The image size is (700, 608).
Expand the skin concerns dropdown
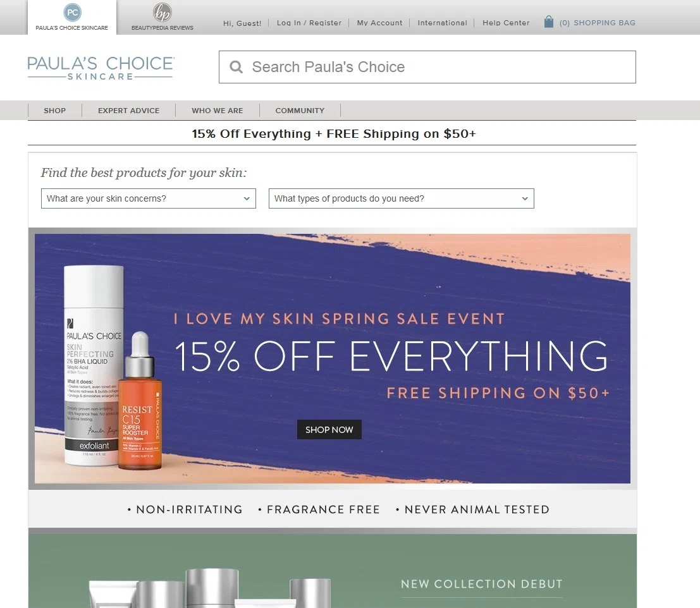pos(148,198)
